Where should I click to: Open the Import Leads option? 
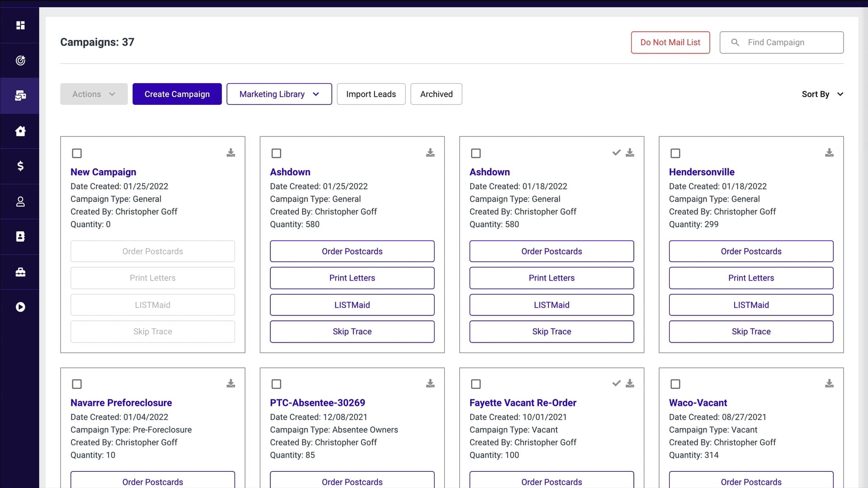coord(371,94)
